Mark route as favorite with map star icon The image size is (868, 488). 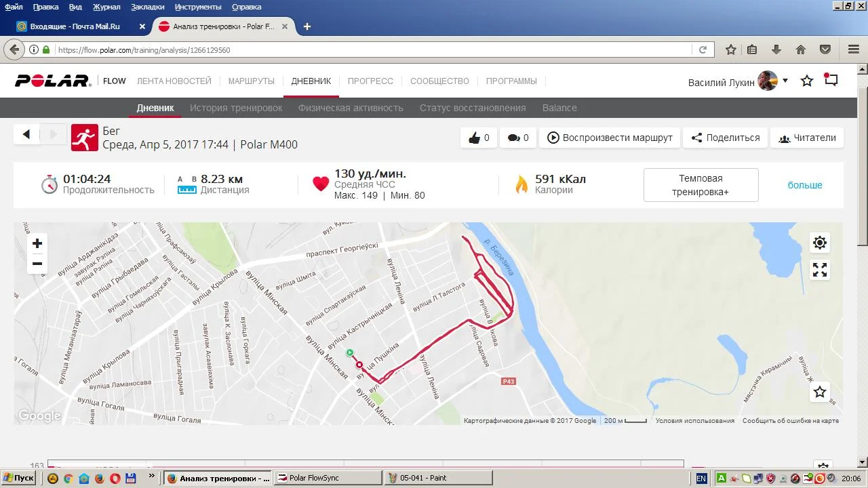[820, 392]
